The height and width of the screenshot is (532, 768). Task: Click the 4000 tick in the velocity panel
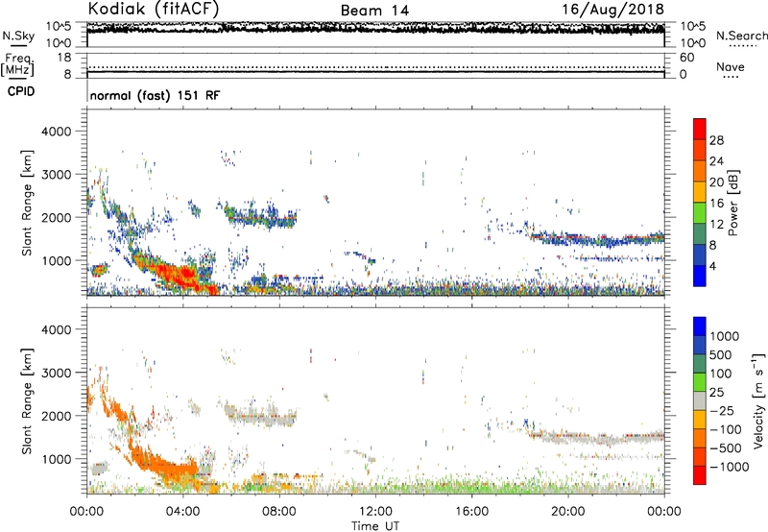click(x=56, y=329)
